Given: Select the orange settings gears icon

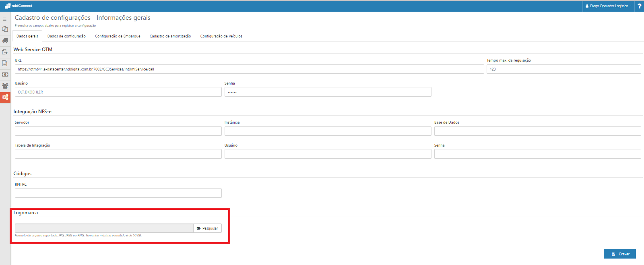Looking at the screenshot, I should coord(5,97).
